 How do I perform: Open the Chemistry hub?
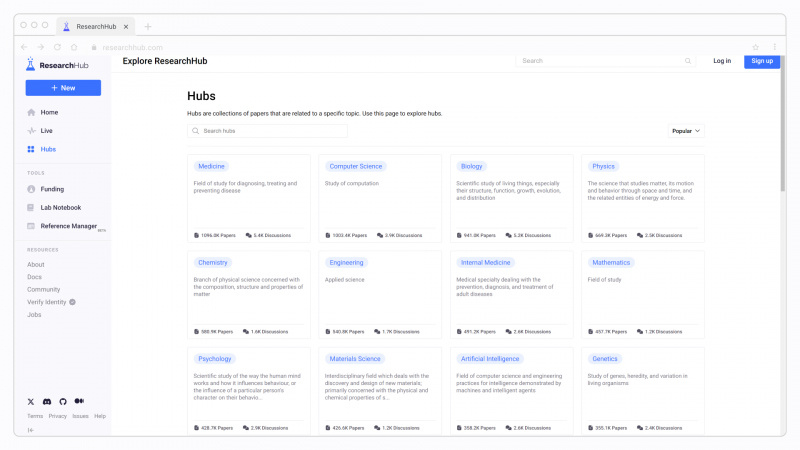(213, 263)
